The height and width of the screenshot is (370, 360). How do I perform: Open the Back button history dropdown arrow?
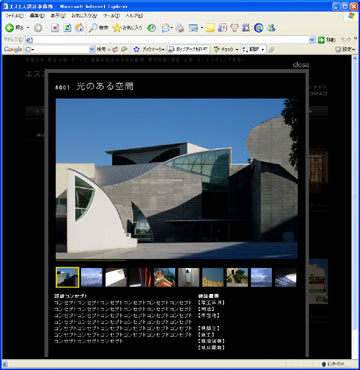28,28
